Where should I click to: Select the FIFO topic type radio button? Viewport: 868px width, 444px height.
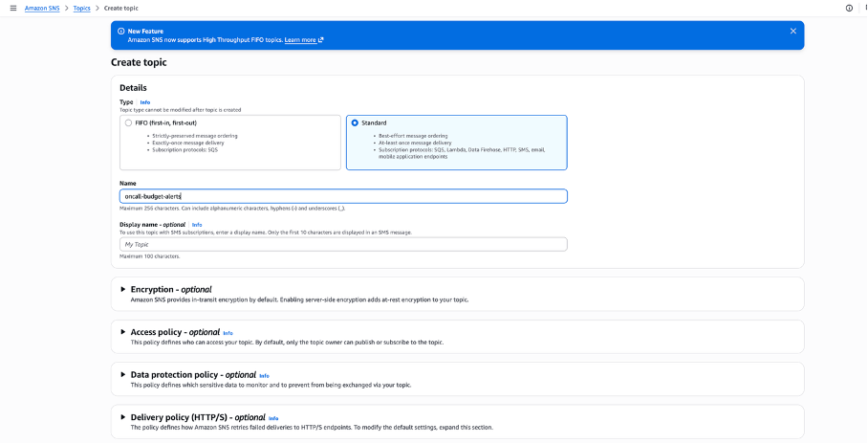pyautogui.click(x=129, y=122)
